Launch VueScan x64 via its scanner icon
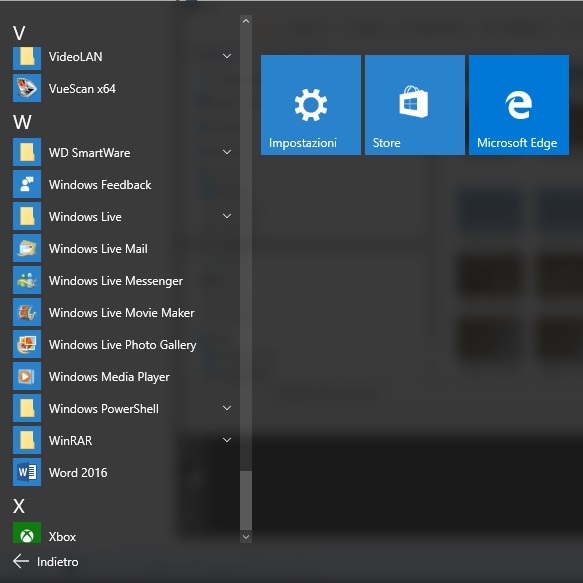The image size is (583, 583). 27,88
